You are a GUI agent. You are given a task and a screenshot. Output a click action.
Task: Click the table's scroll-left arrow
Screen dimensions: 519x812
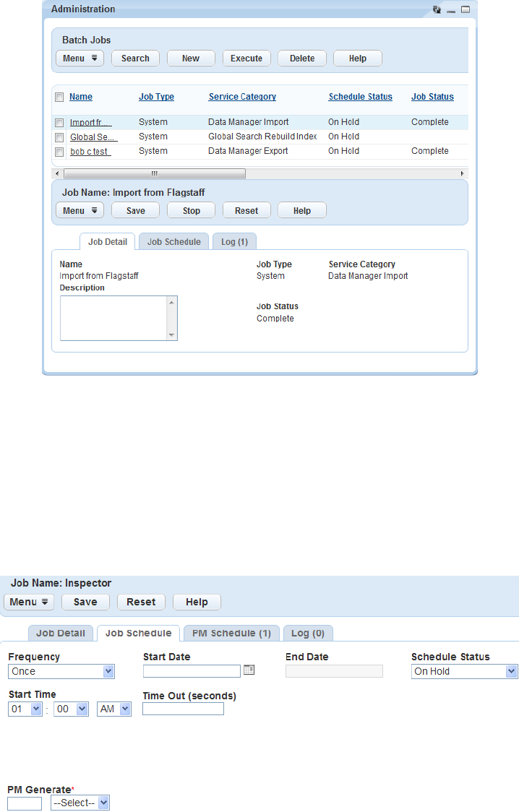[x=57, y=173]
